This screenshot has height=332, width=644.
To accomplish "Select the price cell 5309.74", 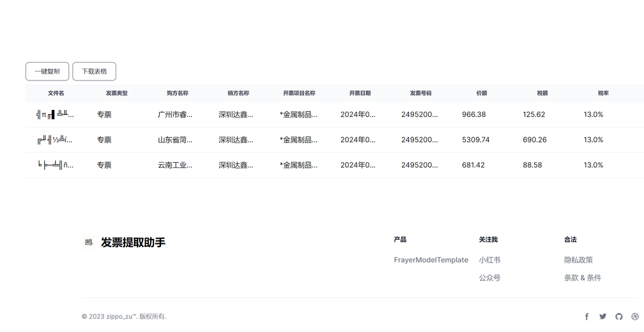I will pyautogui.click(x=475, y=140).
